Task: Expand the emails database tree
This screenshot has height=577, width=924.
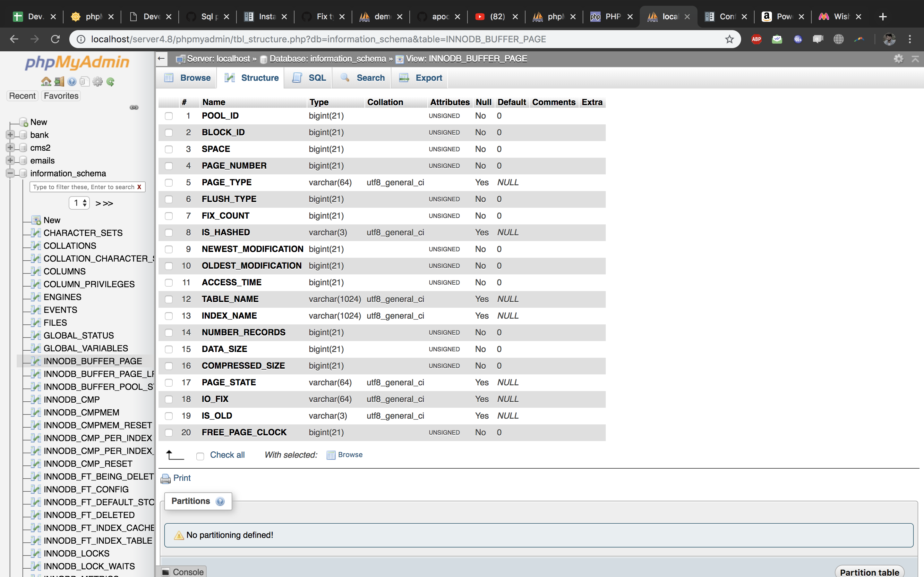Action: (10, 160)
